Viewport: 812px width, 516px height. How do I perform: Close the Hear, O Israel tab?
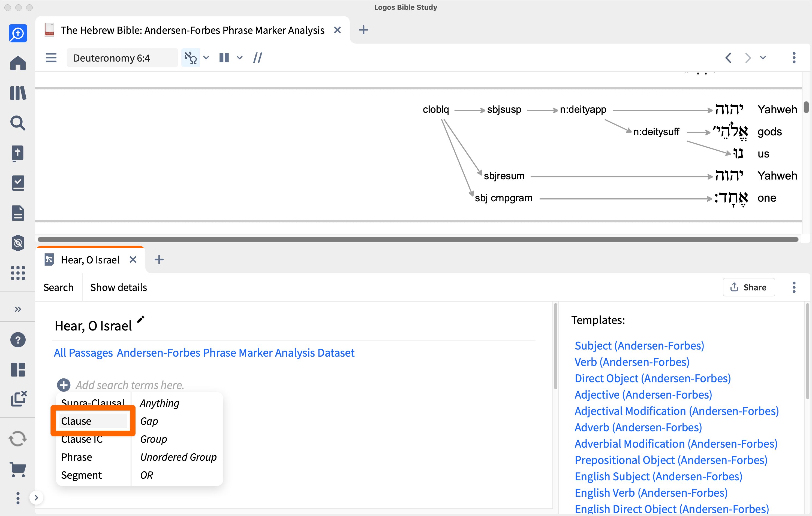(133, 260)
